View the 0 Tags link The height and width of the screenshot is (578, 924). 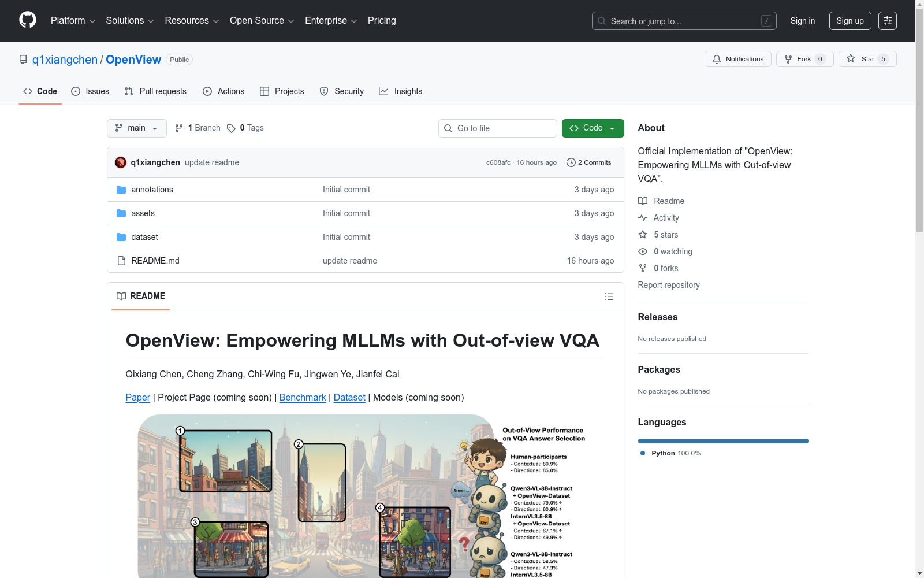coord(245,128)
